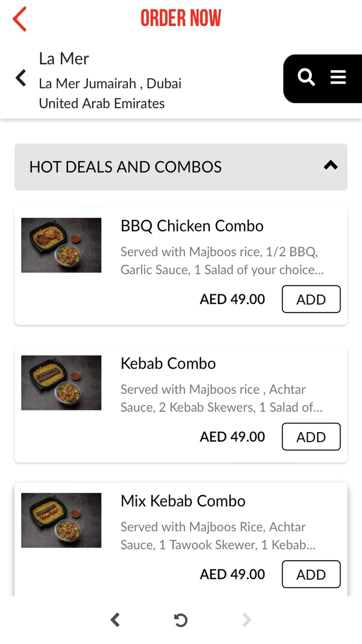Viewport: 362px width, 644px height.
Task: Click the ORDER NOW header title
Action: tap(181, 18)
